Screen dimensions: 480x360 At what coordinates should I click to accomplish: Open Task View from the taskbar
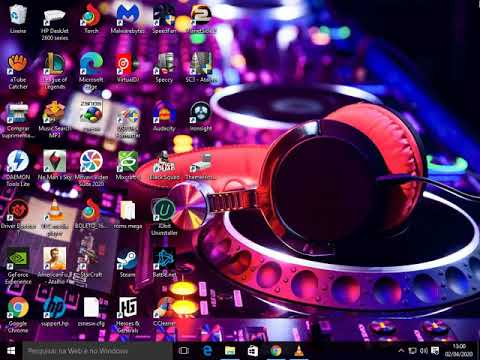(x=184, y=351)
